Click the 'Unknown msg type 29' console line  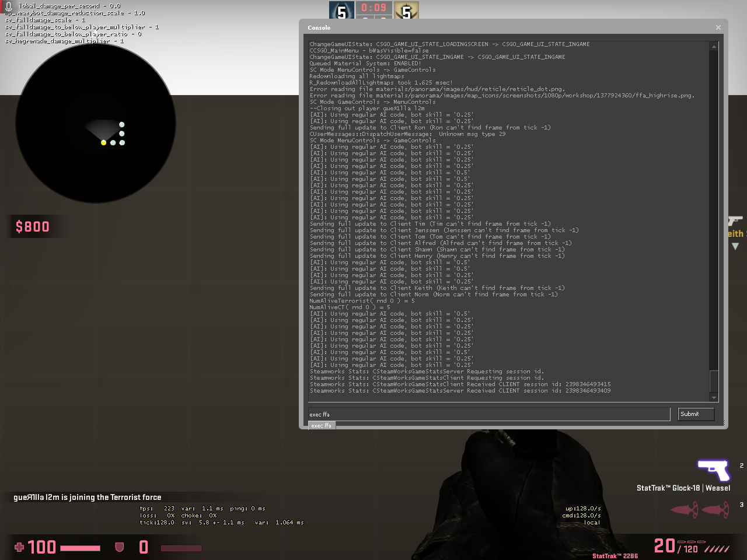407,134
